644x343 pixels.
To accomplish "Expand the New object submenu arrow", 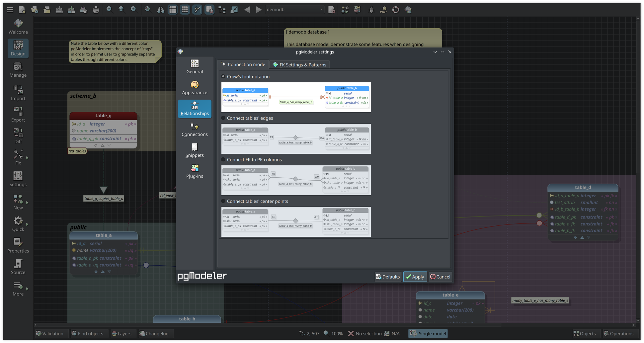I will coord(27,203).
